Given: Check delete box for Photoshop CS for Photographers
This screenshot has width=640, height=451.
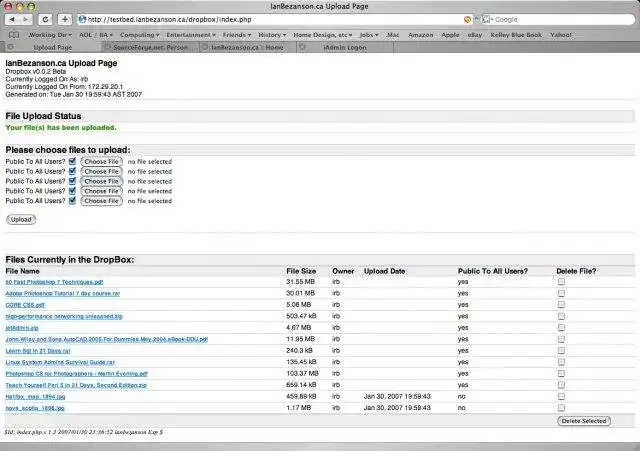Looking at the screenshot, I should click(x=561, y=373).
